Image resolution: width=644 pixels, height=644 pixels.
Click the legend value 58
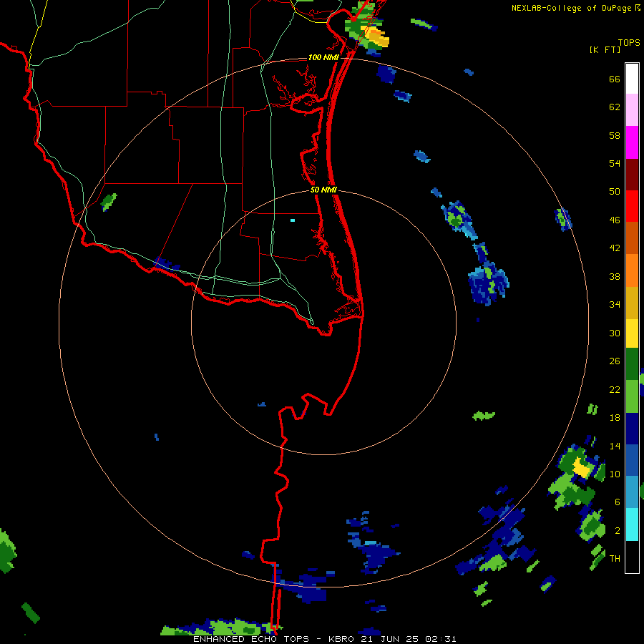615,135
